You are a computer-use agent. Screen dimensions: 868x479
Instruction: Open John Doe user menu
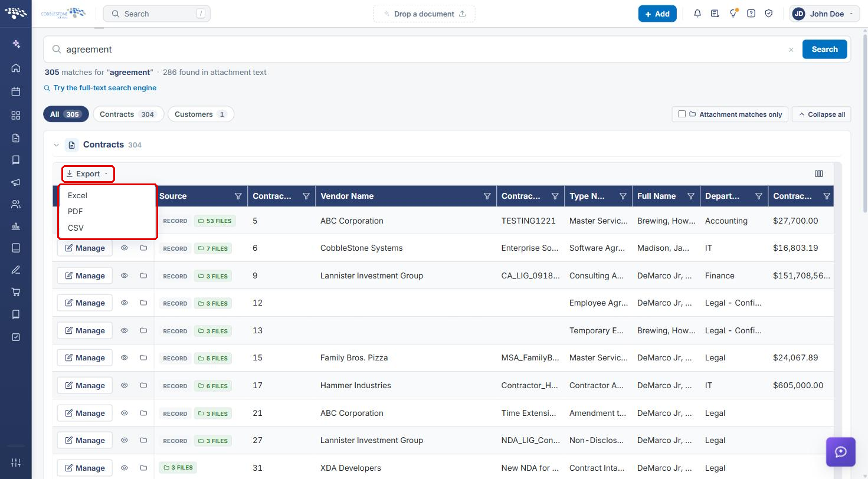pyautogui.click(x=824, y=14)
